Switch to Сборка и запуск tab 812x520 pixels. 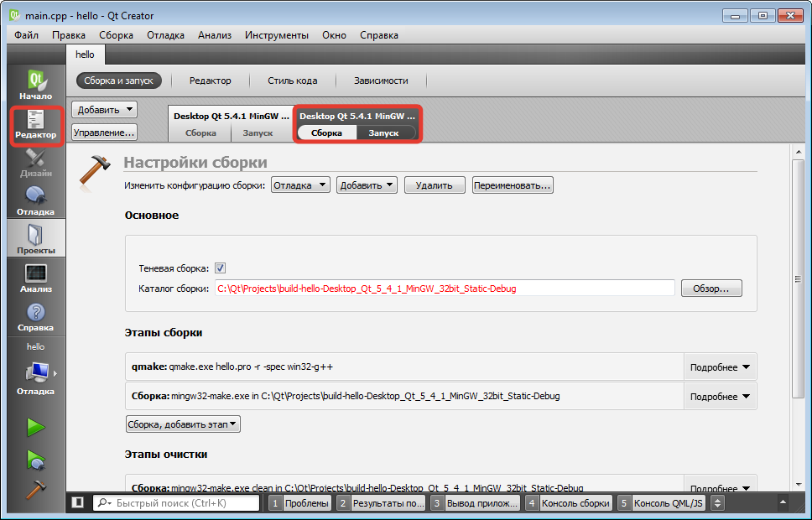point(118,81)
